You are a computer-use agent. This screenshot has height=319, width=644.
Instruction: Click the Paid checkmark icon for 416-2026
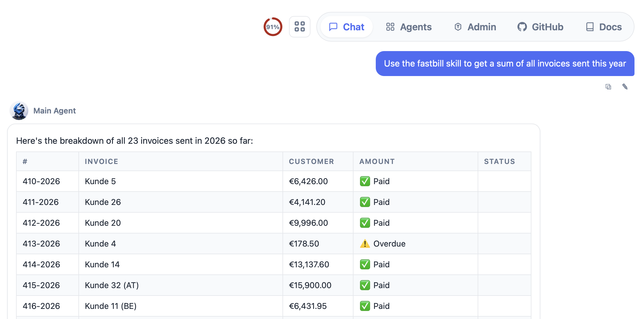365,306
